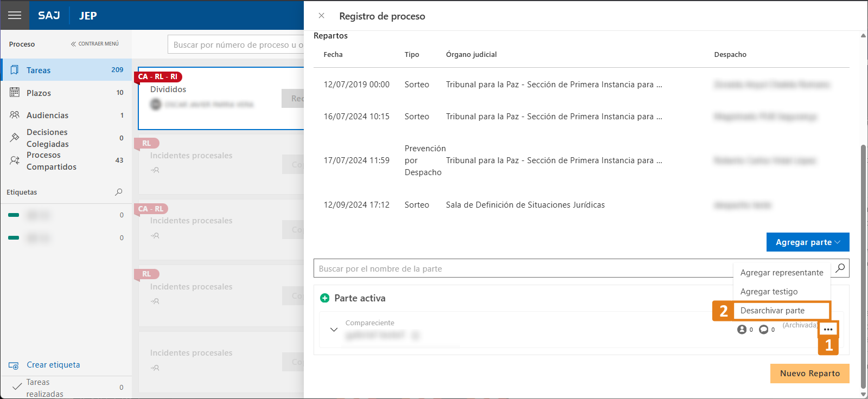Focus the party name search field
The width and height of the screenshot is (868, 399).
(523, 268)
